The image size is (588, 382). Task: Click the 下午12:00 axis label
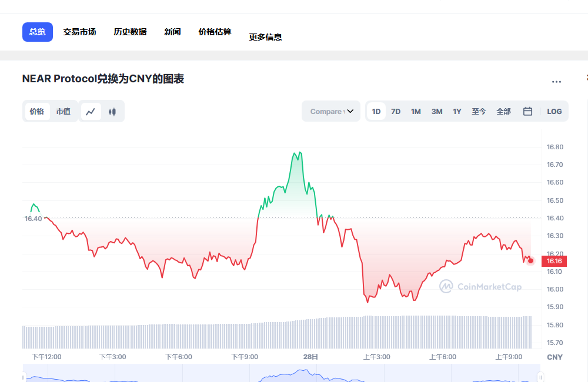[46, 357]
